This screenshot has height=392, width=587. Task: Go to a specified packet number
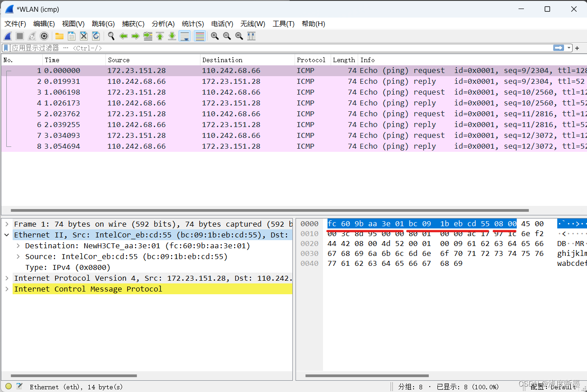coord(148,36)
